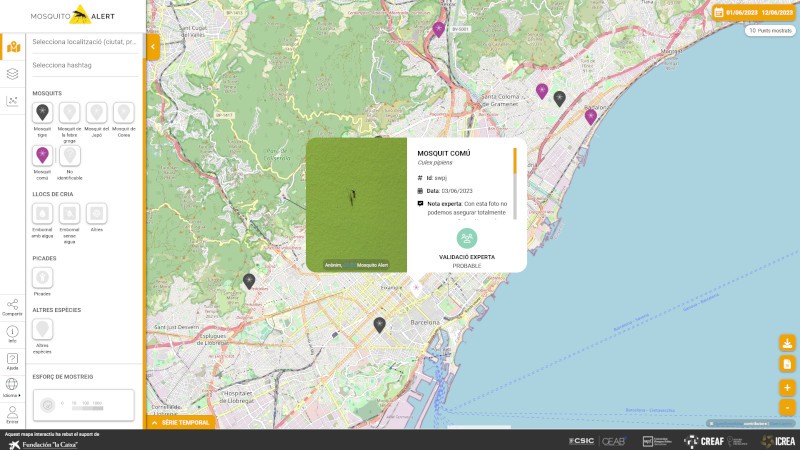Open the CREAF logo link
This screenshot has height=450, width=800.
[x=704, y=441]
